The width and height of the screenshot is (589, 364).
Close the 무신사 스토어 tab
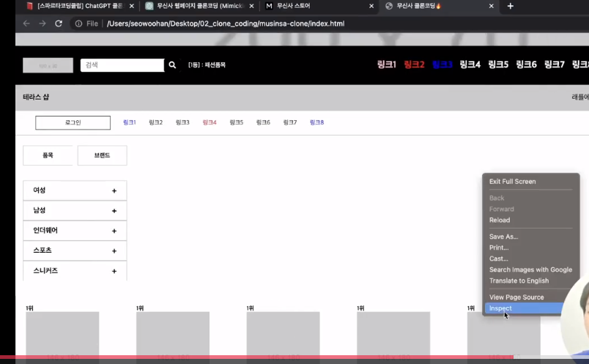pyautogui.click(x=371, y=6)
